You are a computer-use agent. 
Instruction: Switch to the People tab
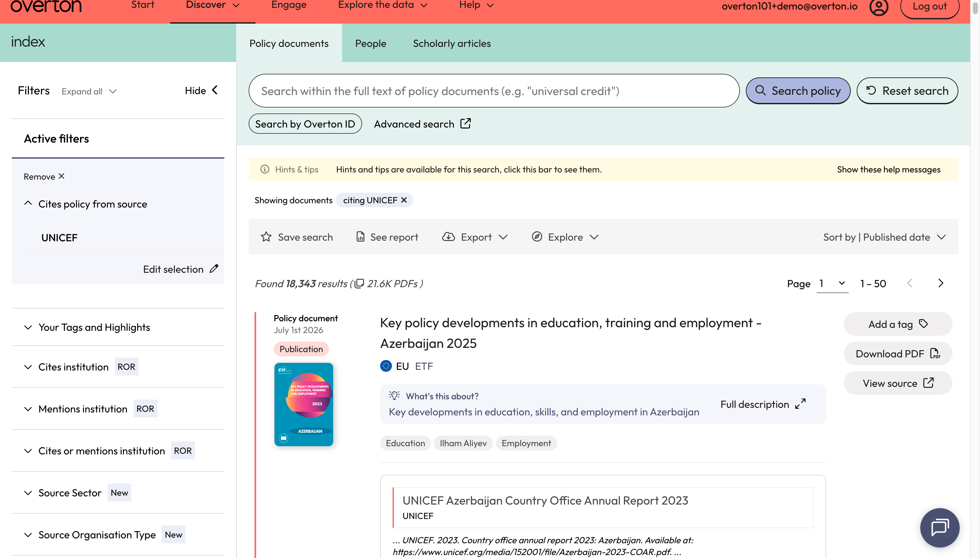pos(371,43)
